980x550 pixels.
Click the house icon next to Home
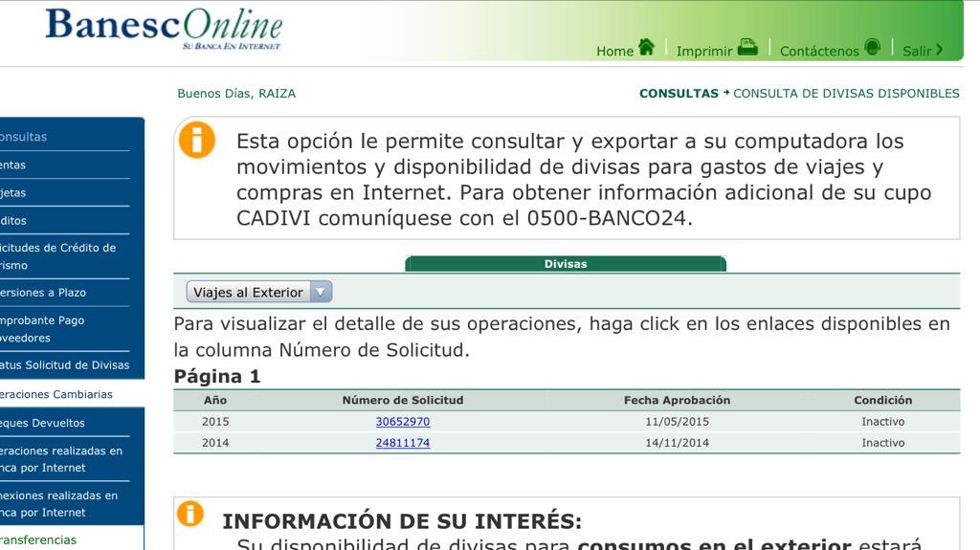tap(646, 47)
